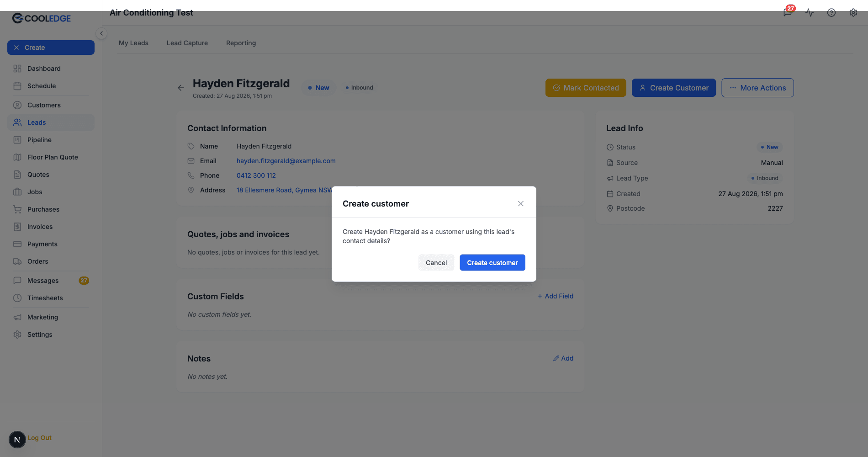Viewport: 868px width, 457px height.
Task: Click the Create button in the sidebar
Action: pos(51,48)
